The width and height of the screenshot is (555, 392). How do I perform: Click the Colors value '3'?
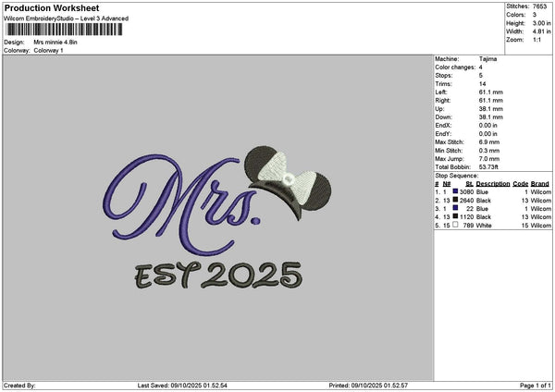[535, 15]
